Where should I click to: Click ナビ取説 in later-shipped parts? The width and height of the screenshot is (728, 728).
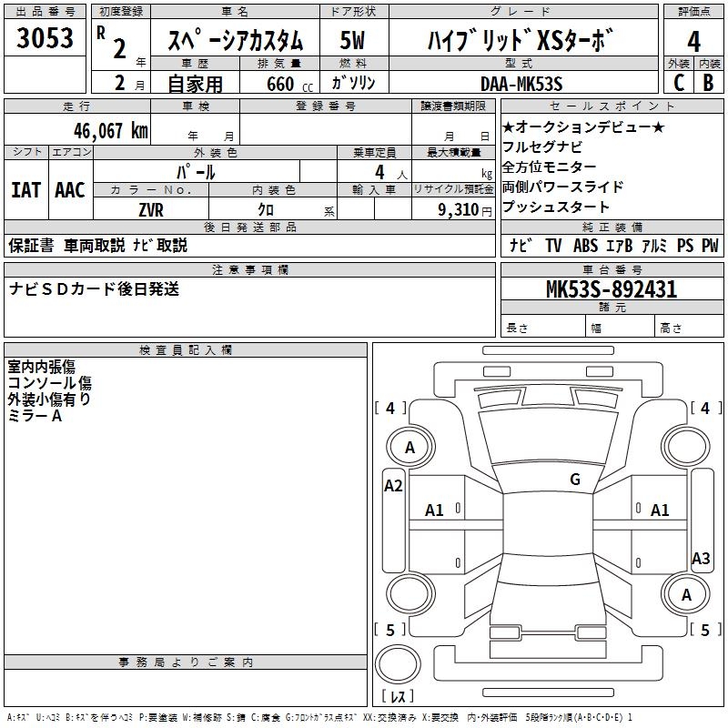tap(160, 245)
